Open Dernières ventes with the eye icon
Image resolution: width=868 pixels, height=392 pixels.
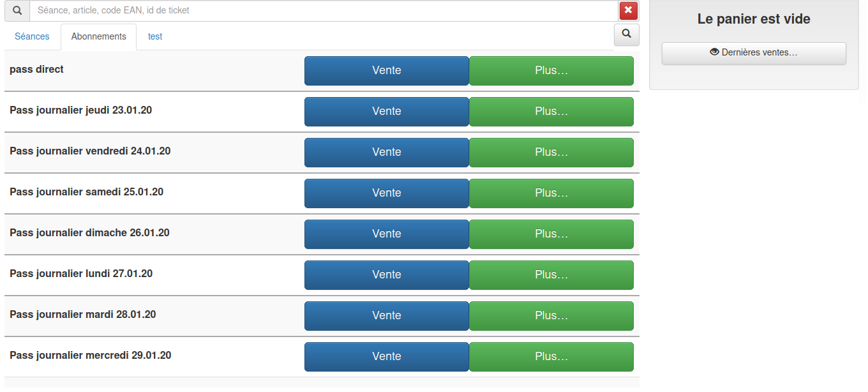click(x=754, y=53)
